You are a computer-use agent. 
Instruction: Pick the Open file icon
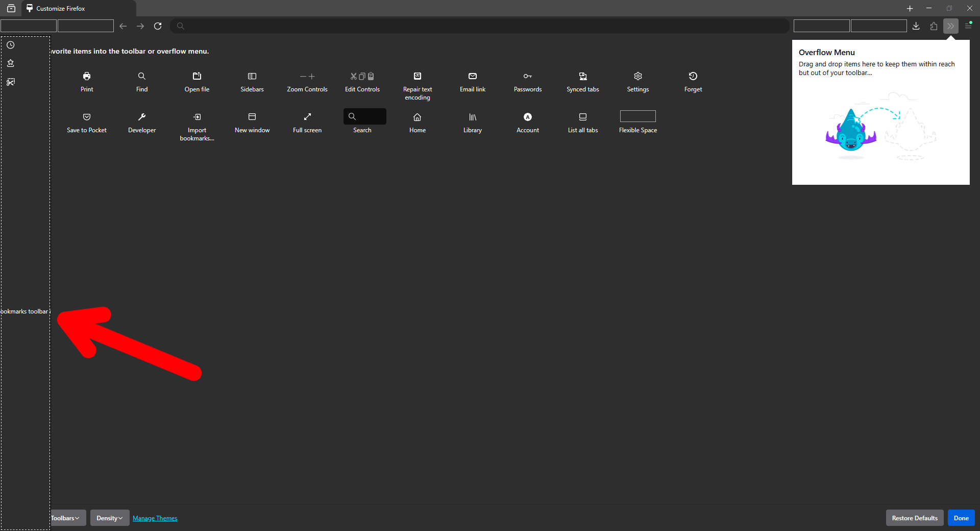click(x=197, y=76)
